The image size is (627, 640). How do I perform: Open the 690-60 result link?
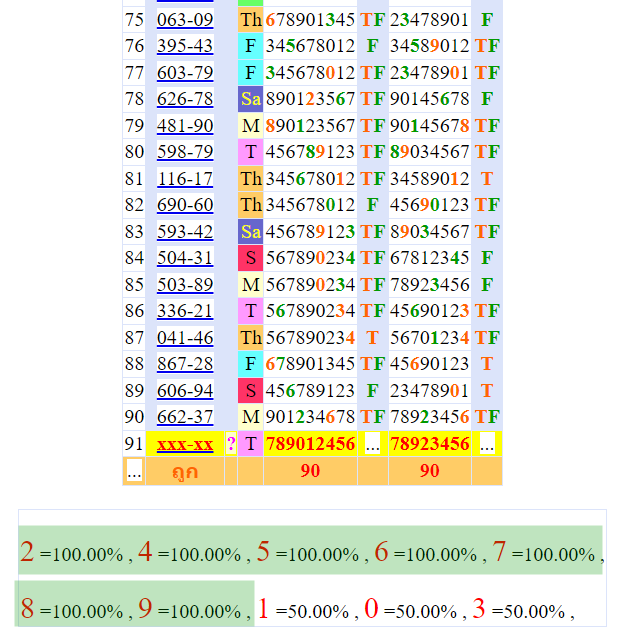pyautogui.click(x=185, y=205)
